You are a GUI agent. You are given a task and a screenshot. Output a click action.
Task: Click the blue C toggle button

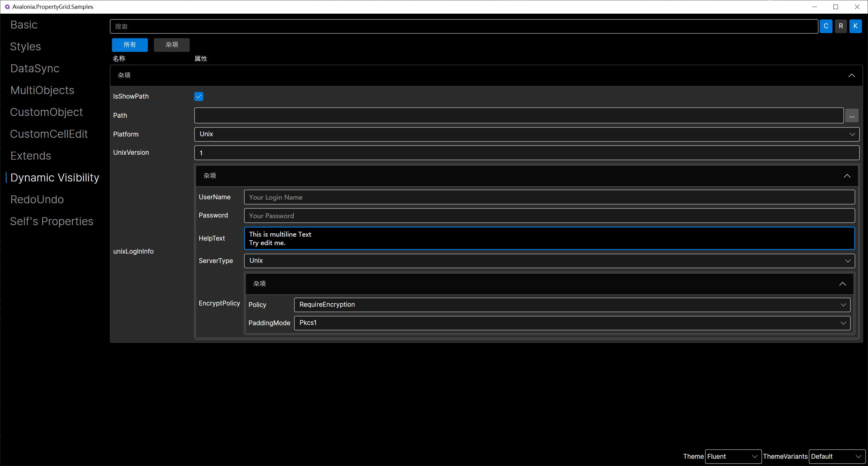(x=826, y=26)
